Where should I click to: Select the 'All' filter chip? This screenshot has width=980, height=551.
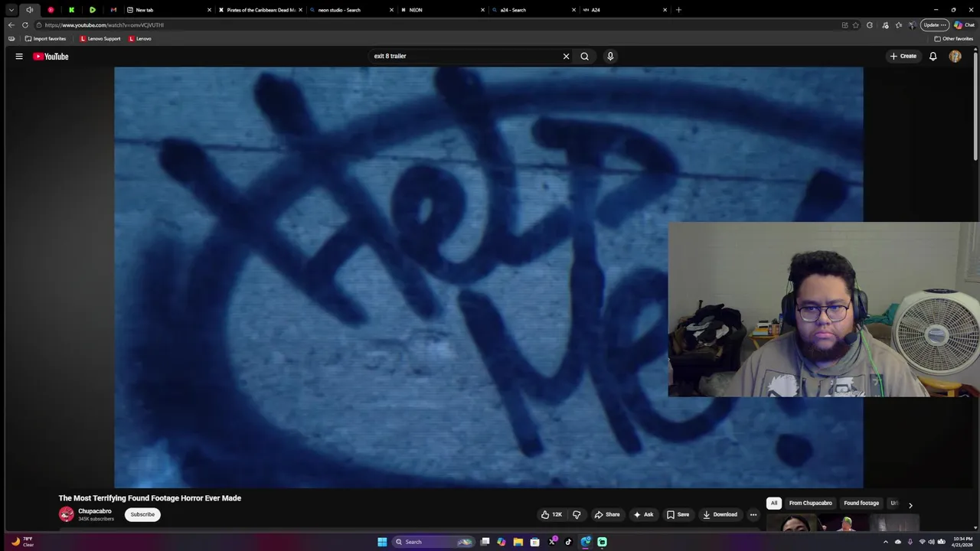point(774,503)
